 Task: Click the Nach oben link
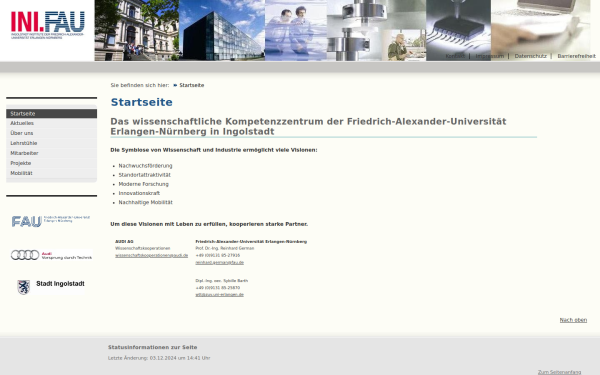pos(573,320)
